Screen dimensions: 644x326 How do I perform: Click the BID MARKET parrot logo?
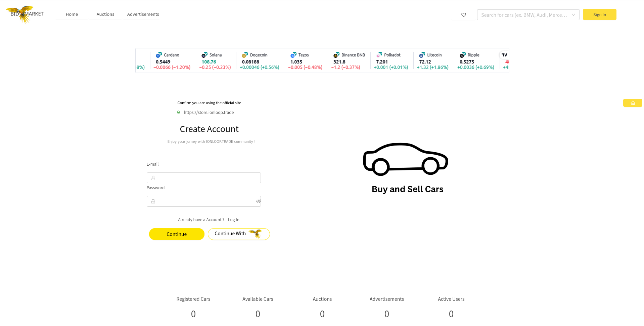(x=25, y=14)
